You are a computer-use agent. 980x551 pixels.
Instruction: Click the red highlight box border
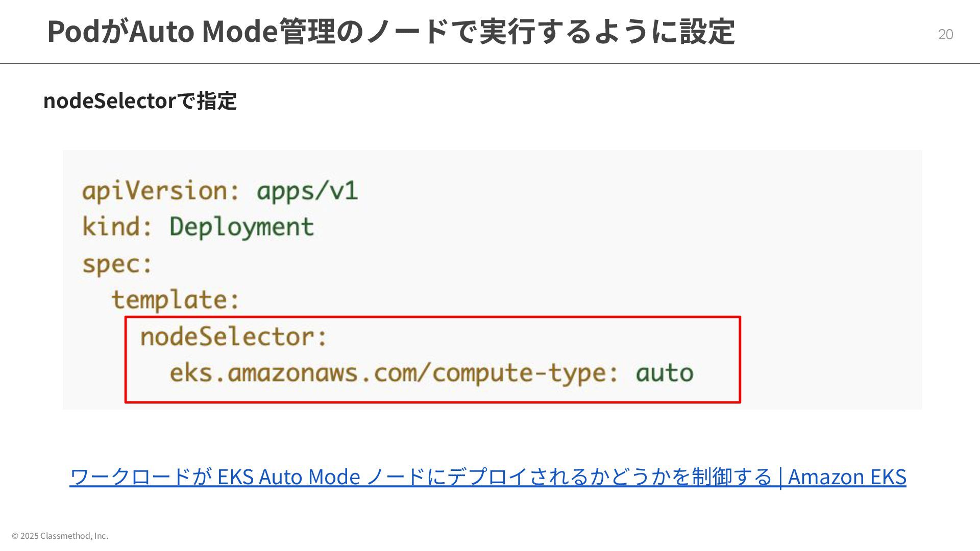coord(740,360)
